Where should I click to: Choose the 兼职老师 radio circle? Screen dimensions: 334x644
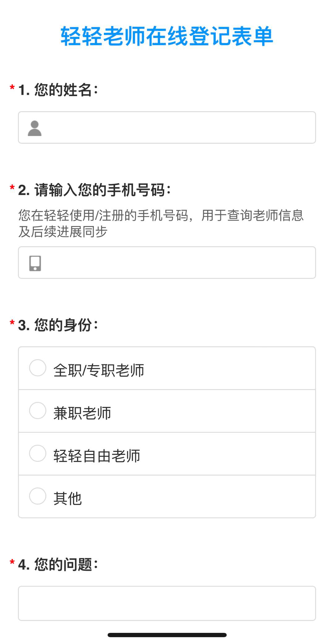[38, 410]
